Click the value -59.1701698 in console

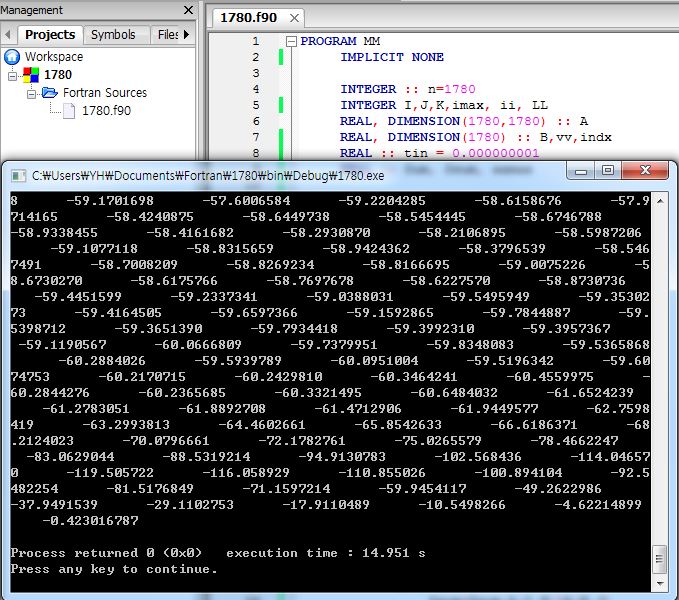110,201
